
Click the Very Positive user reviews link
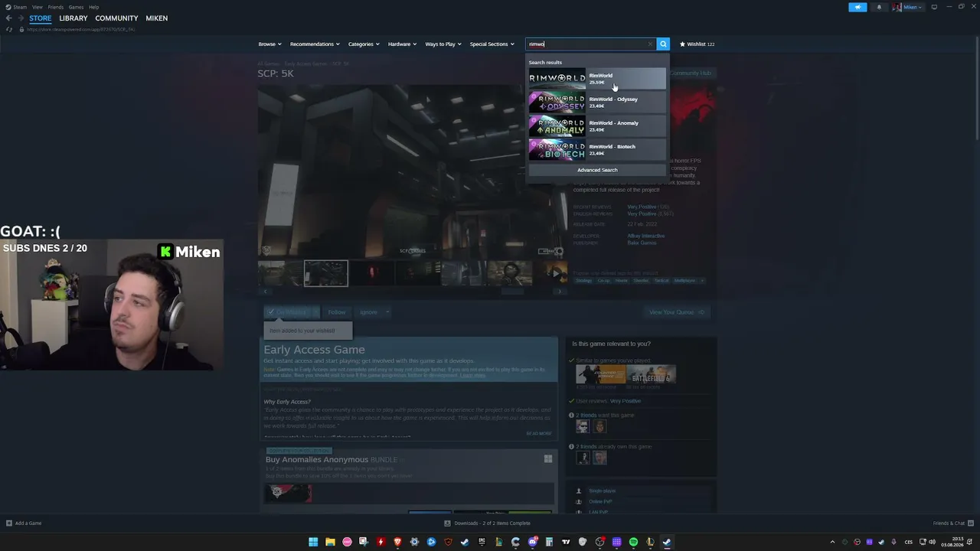point(626,401)
